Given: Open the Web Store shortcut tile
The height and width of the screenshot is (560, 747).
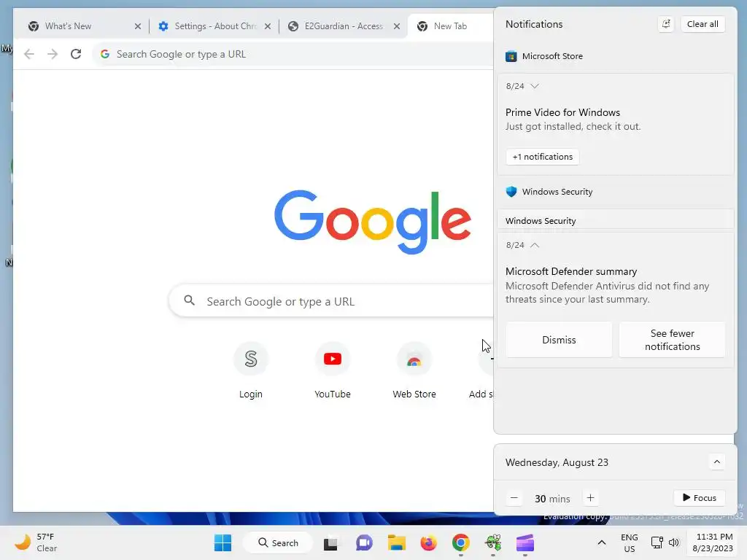Looking at the screenshot, I should click(414, 371).
